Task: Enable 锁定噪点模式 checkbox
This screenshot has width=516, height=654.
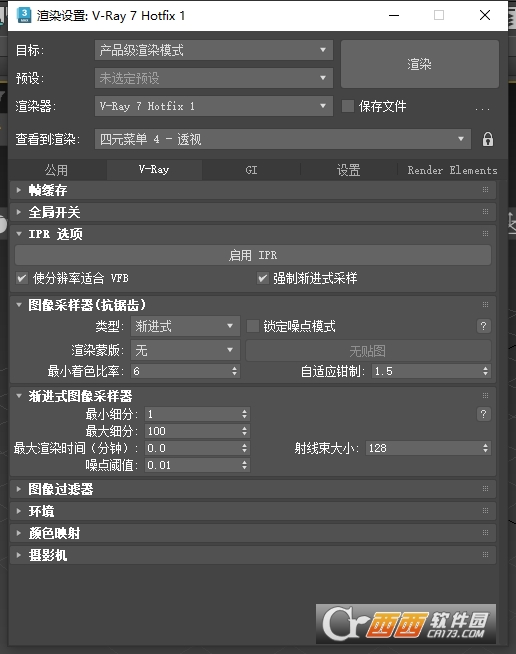Action: tap(252, 326)
